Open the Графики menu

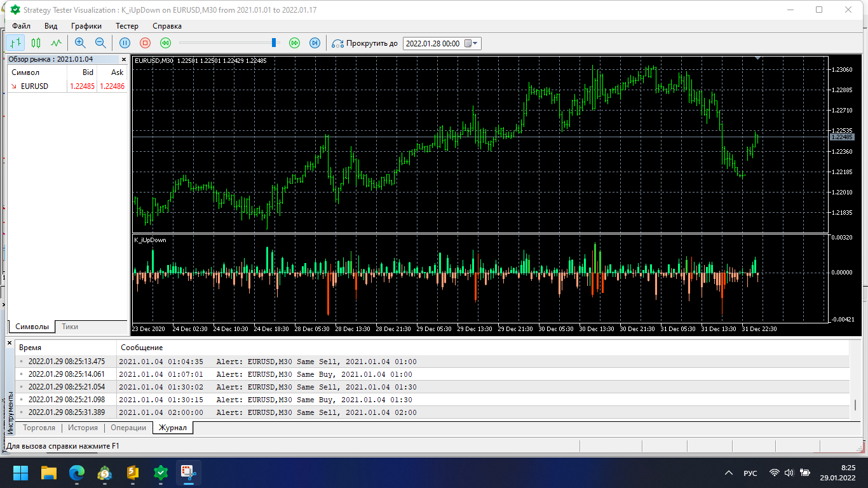[86, 26]
